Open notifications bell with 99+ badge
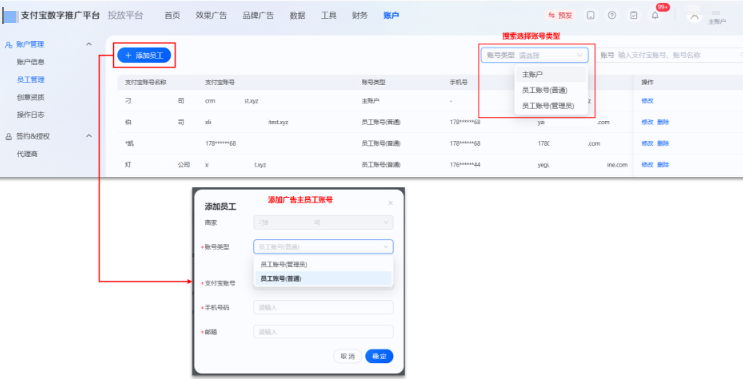The height and width of the screenshot is (379, 743). [x=655, y=16]
